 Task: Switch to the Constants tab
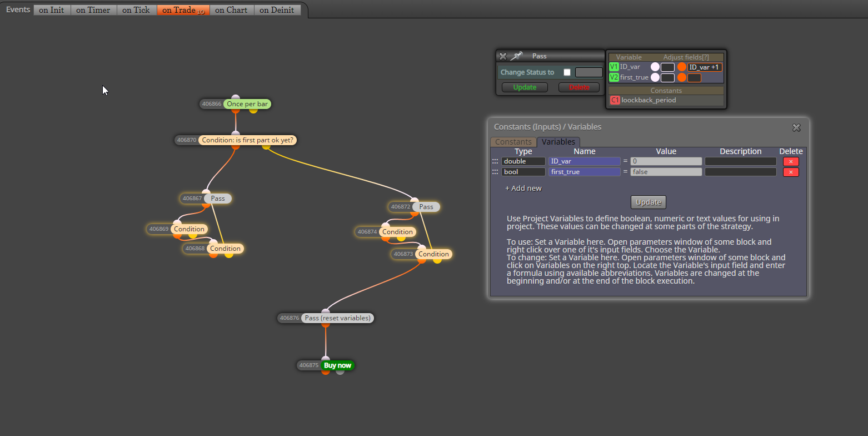pyautogui.click(x=513, y=142)
